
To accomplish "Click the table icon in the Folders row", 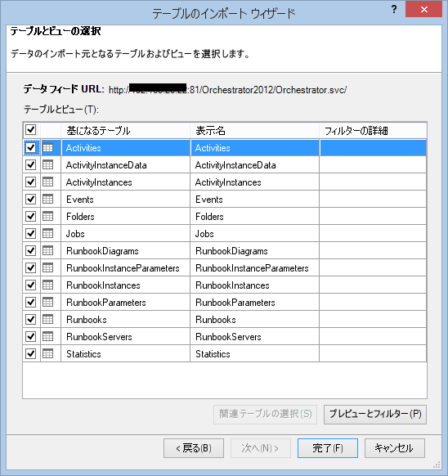I will (47, 216).
